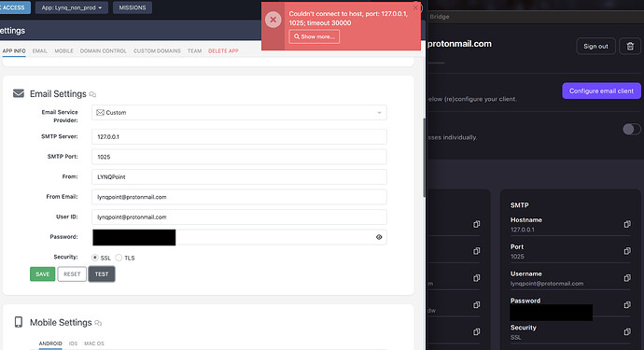
Task: Reveal the password with the eye icon
Action: pos(379,237)
